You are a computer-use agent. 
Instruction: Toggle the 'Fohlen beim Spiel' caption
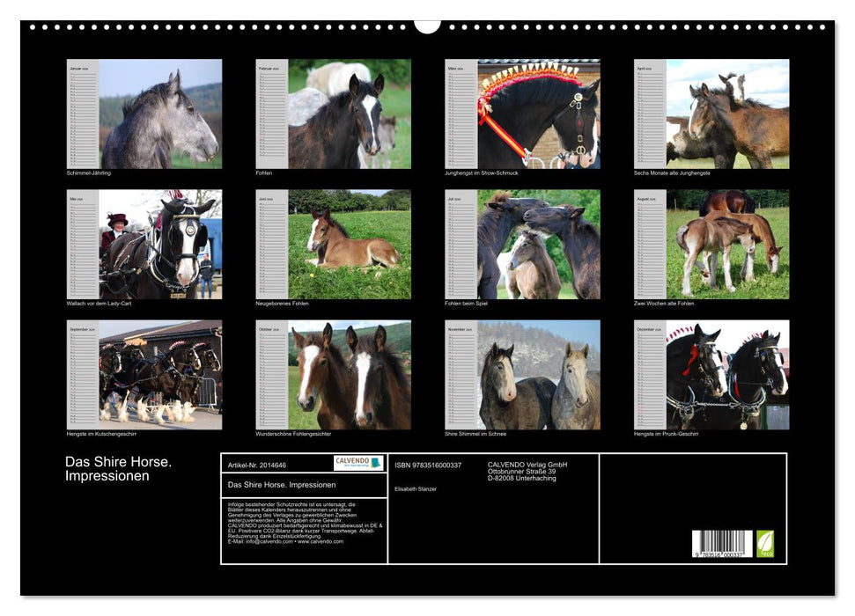[x=468, y=304]
